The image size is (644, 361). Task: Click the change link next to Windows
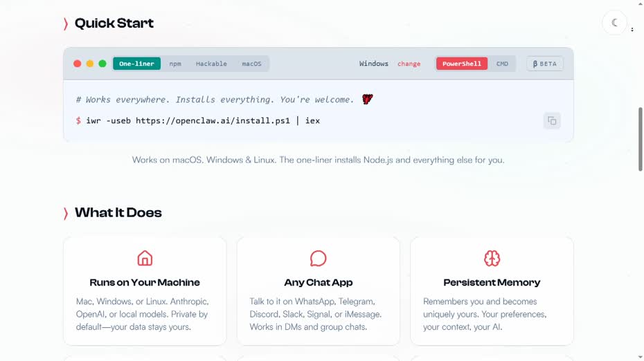pos(409,64)
